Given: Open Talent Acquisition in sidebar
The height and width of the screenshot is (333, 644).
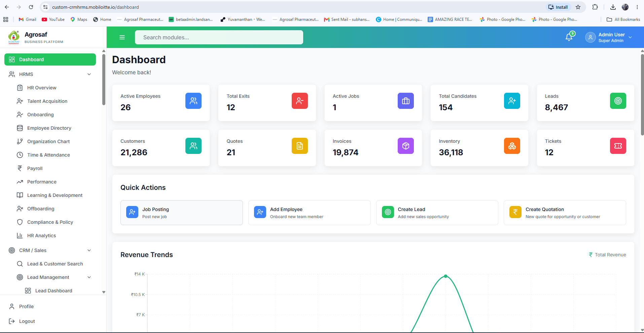Looking at the screenshot, I should pyautogui.click(x=54, y=101).
